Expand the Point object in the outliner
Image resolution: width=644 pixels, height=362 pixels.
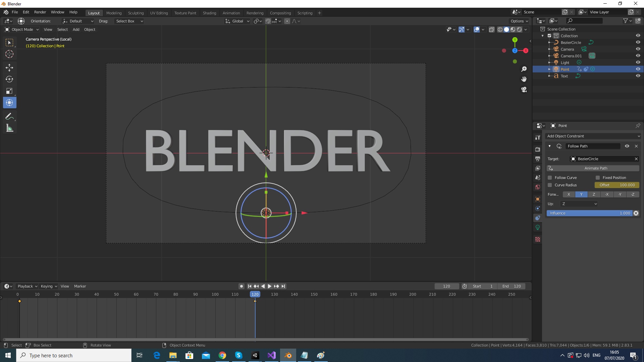pos(549,69)
